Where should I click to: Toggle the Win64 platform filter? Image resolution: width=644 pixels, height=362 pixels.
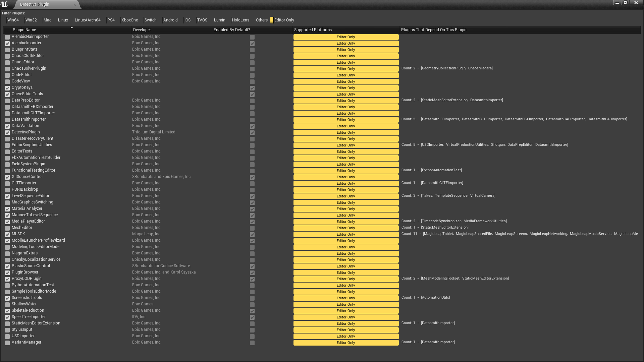tap(13, 20)
